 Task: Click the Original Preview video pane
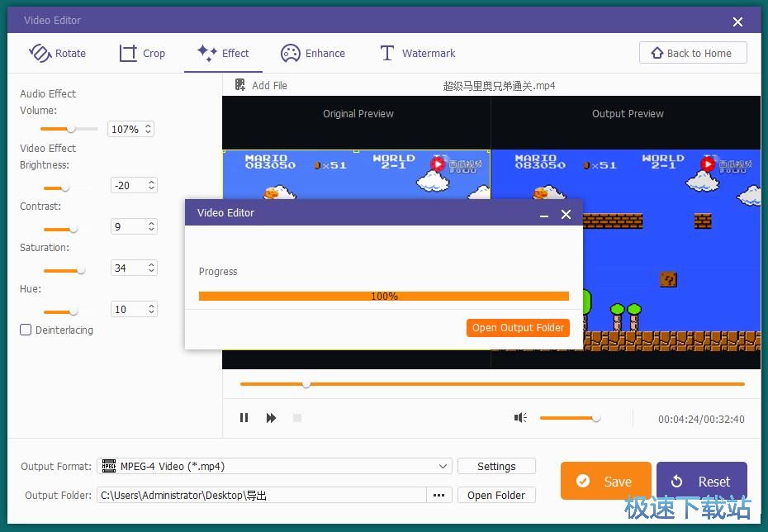(x=357, y=232)
